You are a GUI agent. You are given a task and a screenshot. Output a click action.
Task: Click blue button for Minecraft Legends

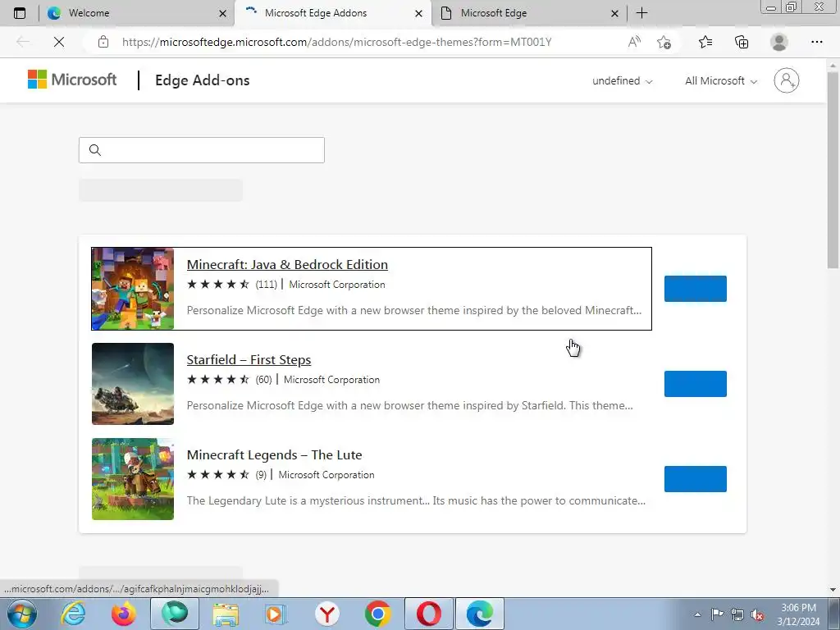point(696,479)
